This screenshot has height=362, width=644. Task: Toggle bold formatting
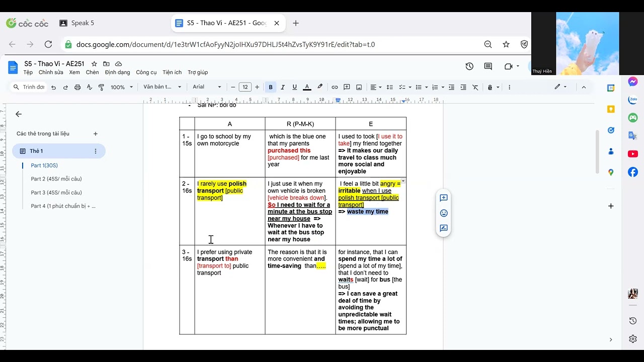coord(271,87)
